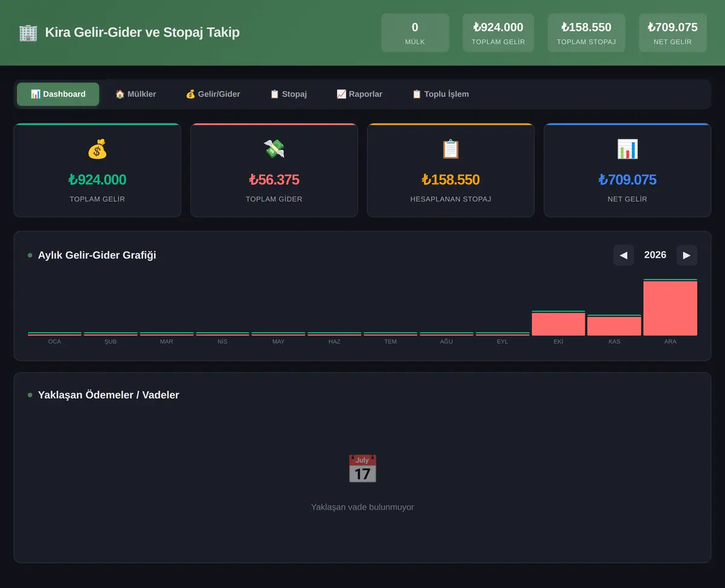The height and width of the screenshot is (588, 725).
Task: Click the 2026 year label
Action: click(655, 255)
